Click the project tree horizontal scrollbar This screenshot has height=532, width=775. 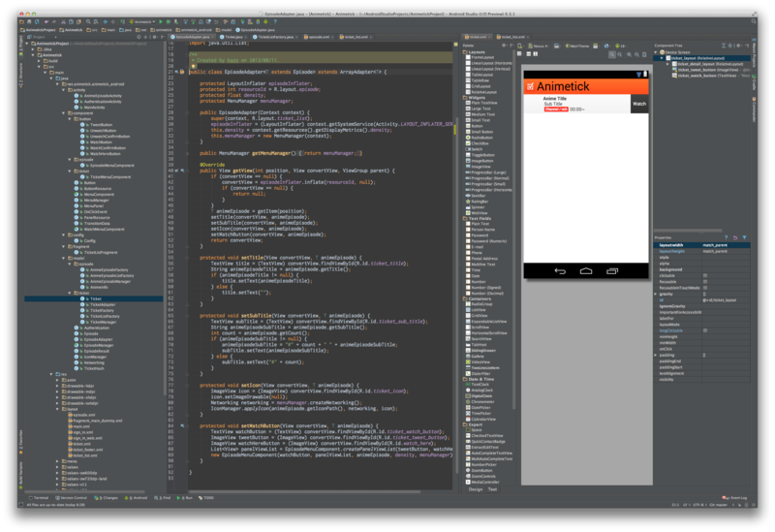(x=85, y=491)
